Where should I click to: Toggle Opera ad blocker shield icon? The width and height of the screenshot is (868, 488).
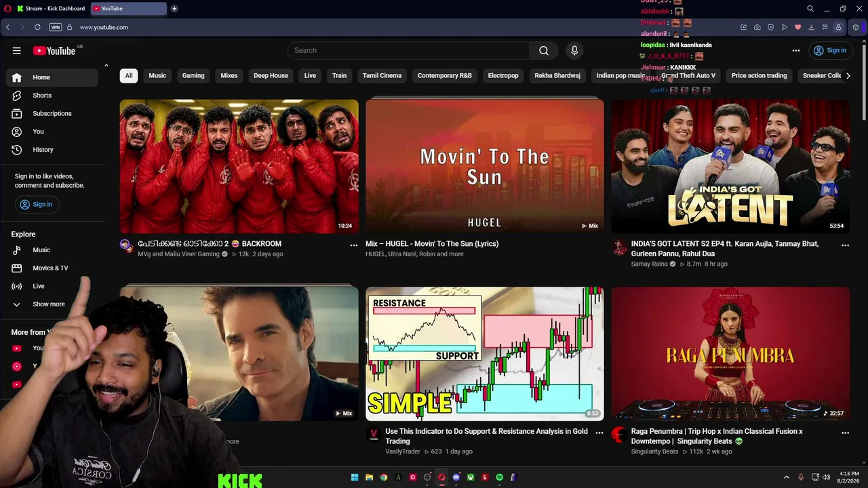[x=770, y=27]
